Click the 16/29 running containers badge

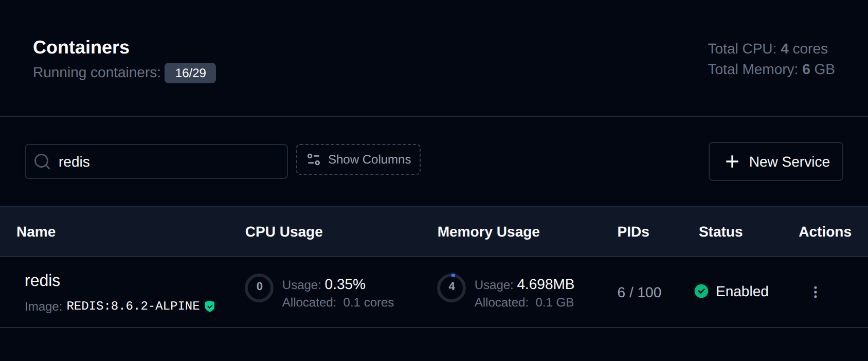click(190, 73)
